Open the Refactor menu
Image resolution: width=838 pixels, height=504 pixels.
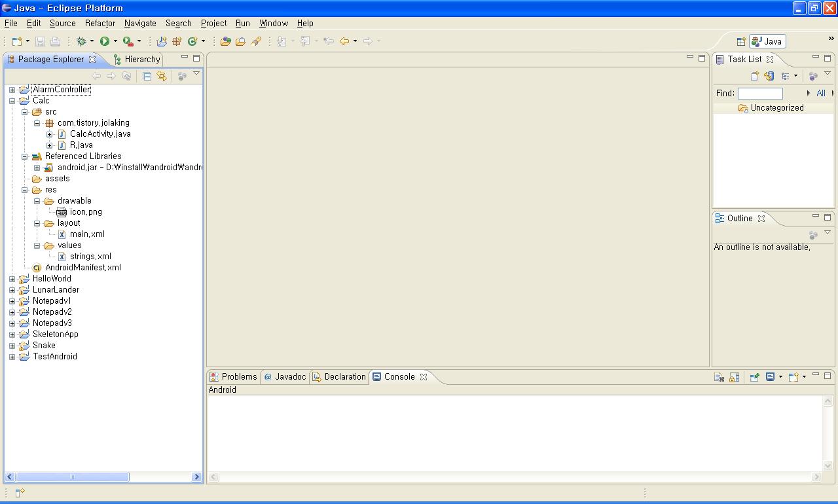pyautogui.click(x=100, y=23)
